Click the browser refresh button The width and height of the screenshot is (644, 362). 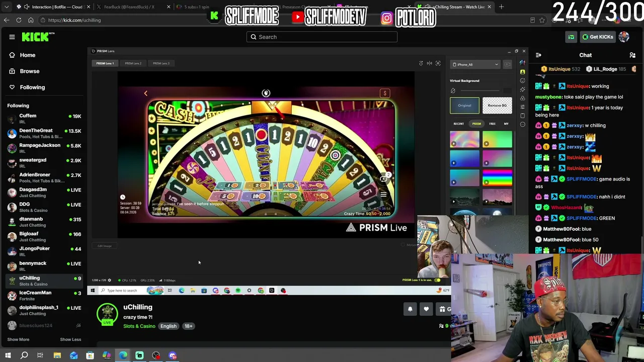(19, 20)
